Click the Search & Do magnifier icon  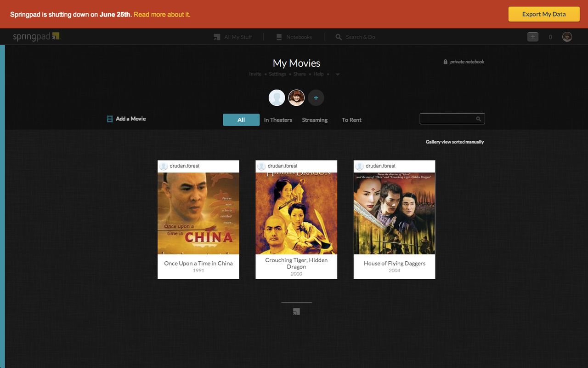pos(339,37)
